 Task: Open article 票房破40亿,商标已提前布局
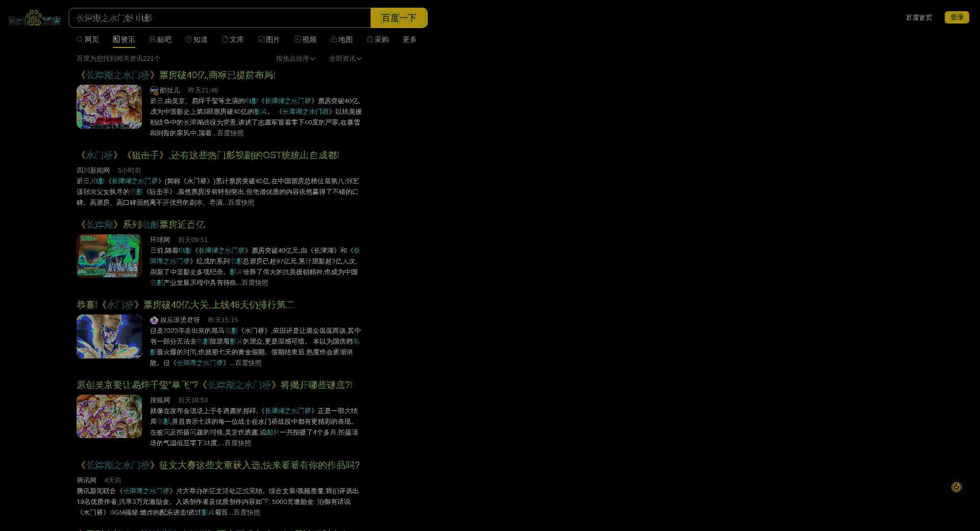176,75
